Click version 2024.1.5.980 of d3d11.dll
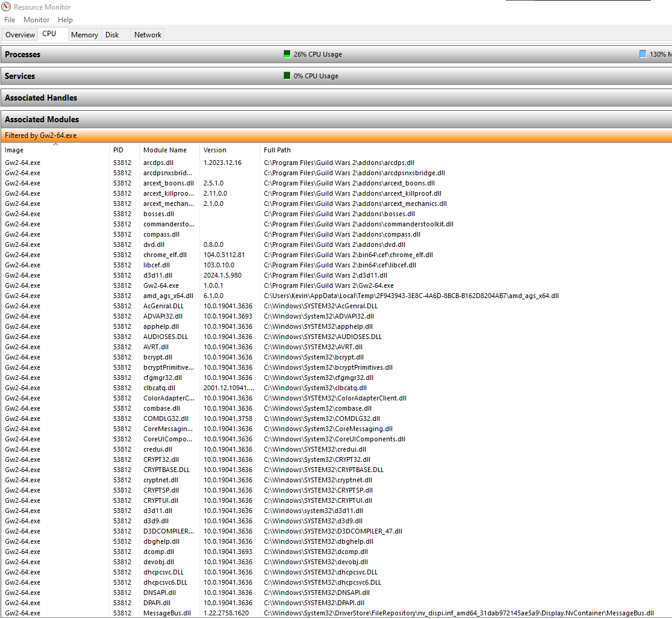672x619 pixels. pos(222,276)
